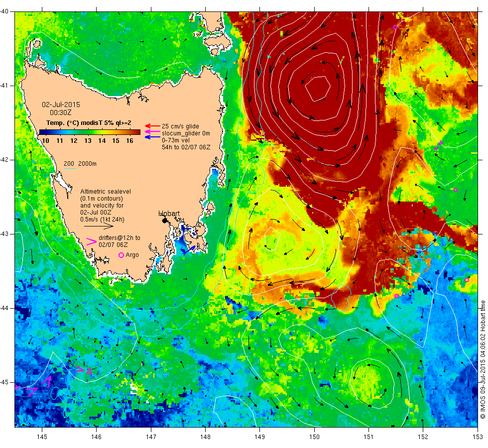Screen dimensions: 488x448
Task: Click the magenta drifter arrow in legend
Action: (x=92, y=241)
